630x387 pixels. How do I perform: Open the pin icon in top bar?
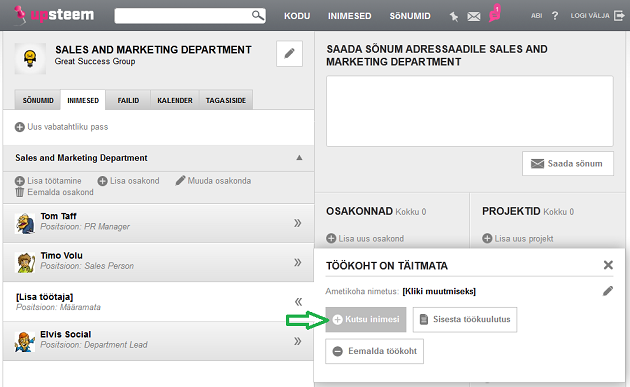click(454, 16)
